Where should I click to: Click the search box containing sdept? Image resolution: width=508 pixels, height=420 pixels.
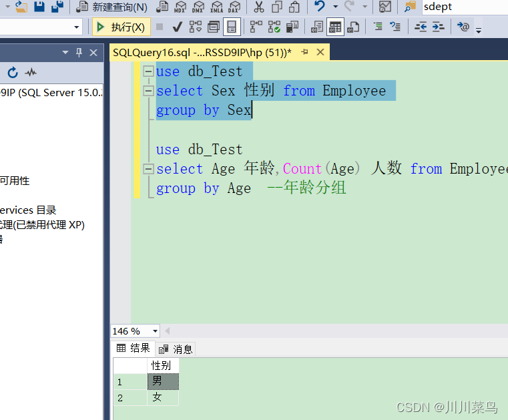click(x=465, y=7)
